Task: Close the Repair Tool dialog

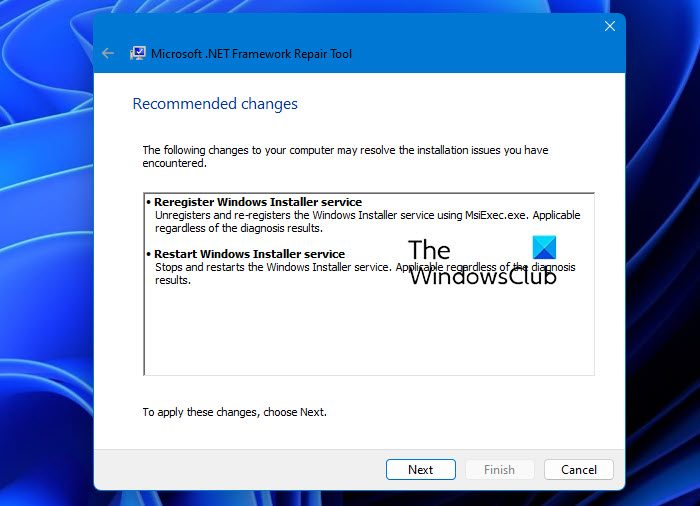Action: 610,26
